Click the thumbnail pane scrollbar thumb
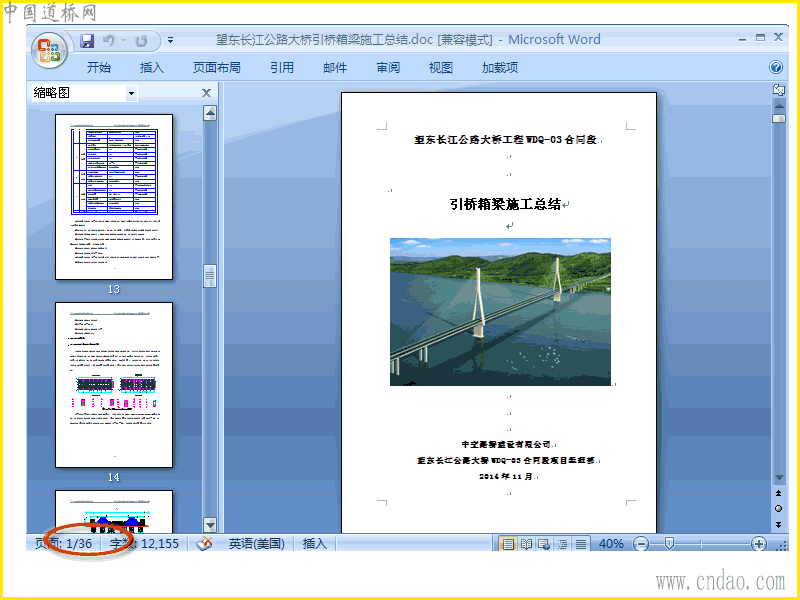 [x=210, y=276]
